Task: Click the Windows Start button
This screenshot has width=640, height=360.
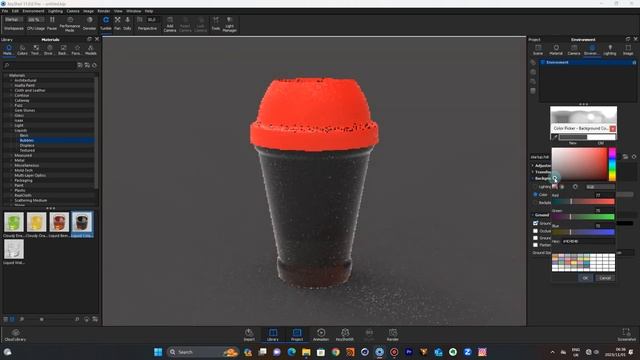Action: [x=158, y=352]
